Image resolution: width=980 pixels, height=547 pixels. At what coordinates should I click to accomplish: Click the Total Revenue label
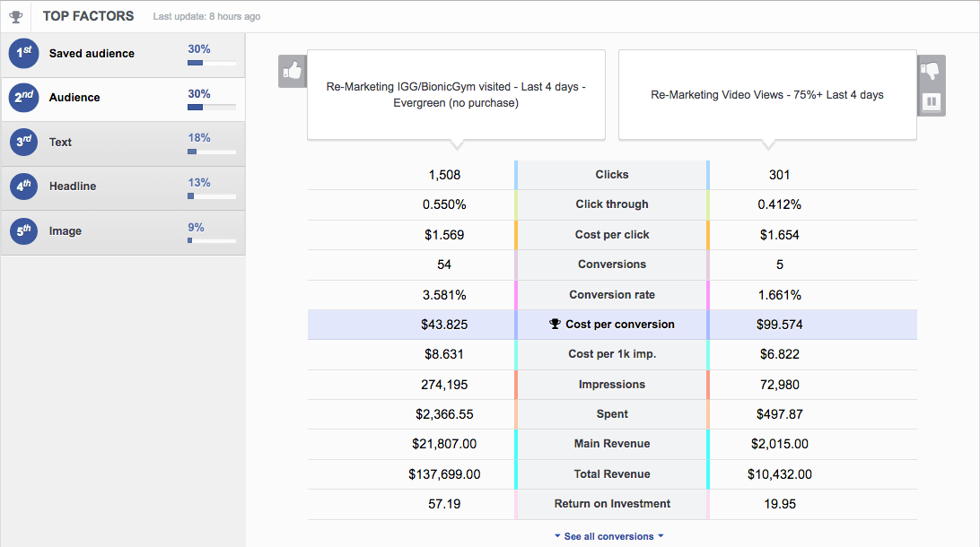point(612,474)
